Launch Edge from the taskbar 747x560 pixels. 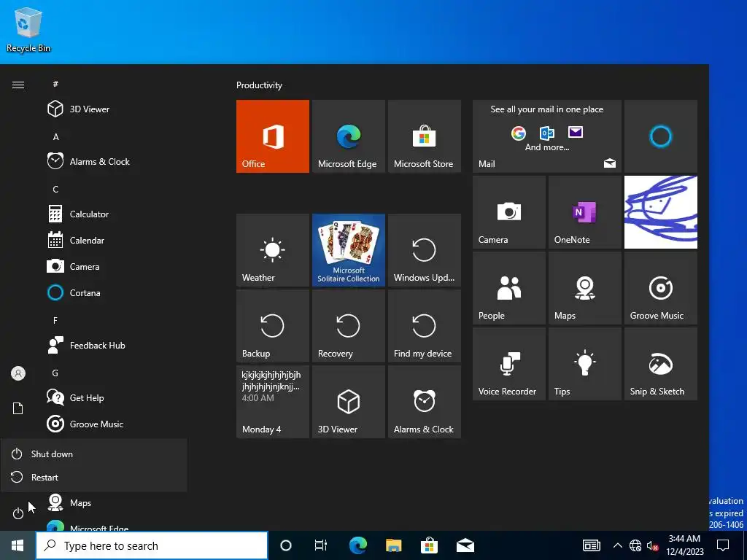point(357,545)
